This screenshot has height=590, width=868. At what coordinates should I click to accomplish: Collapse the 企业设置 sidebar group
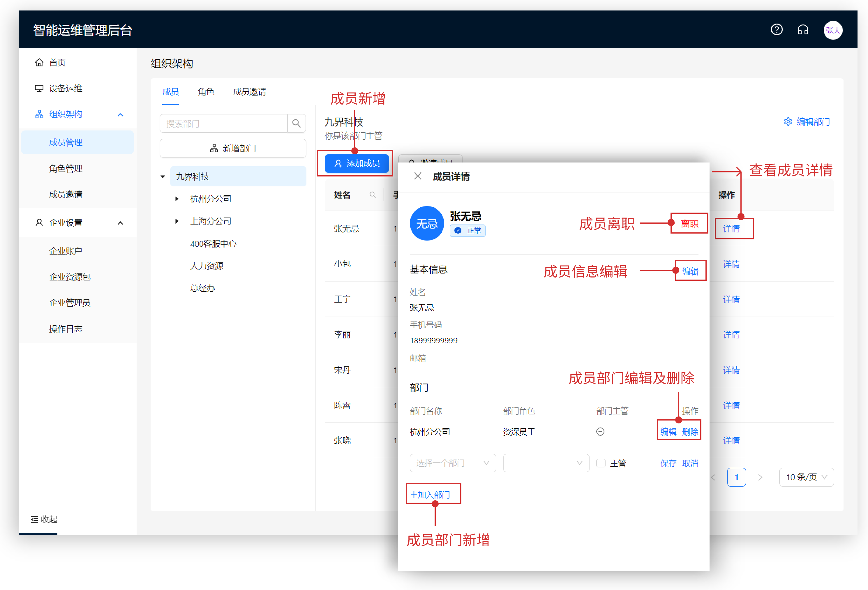tap(120, 223)
